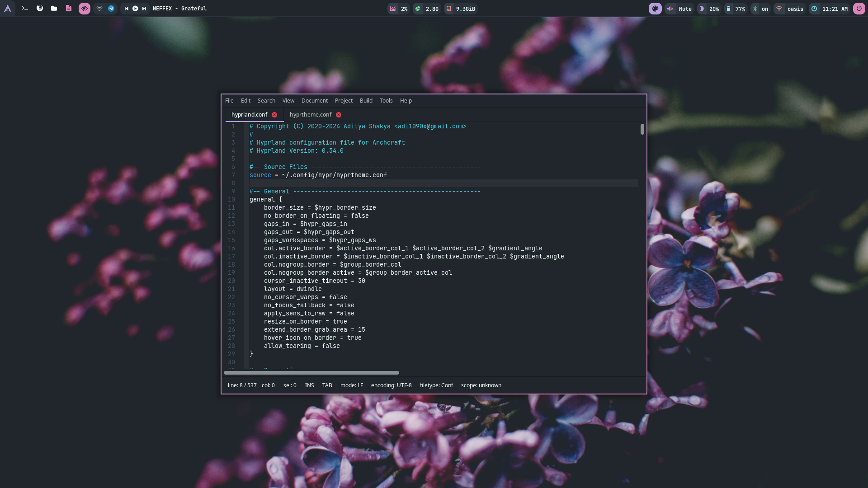Open the theme palette icon
The width and height of the screenshot is (868, 488).
(655, 9)
